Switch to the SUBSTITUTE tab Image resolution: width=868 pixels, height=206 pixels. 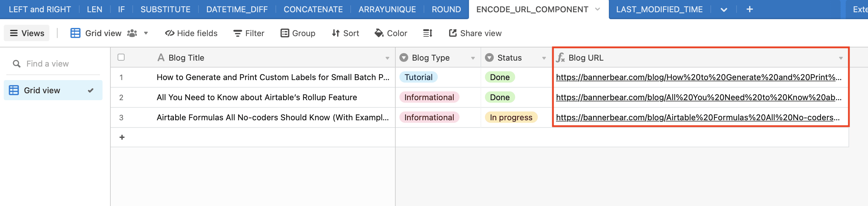coord(165,9)
